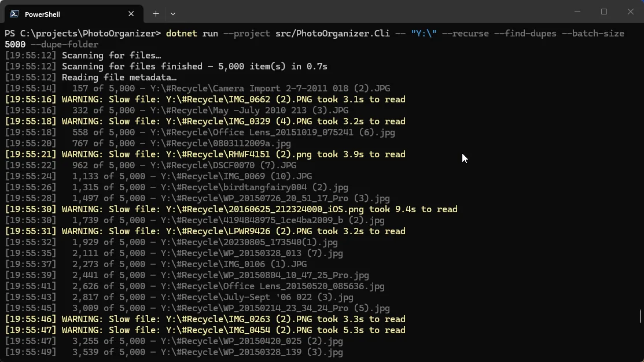
Task: Click the warning for IMG_0454 (2).PNG
Action: point(205,330)
